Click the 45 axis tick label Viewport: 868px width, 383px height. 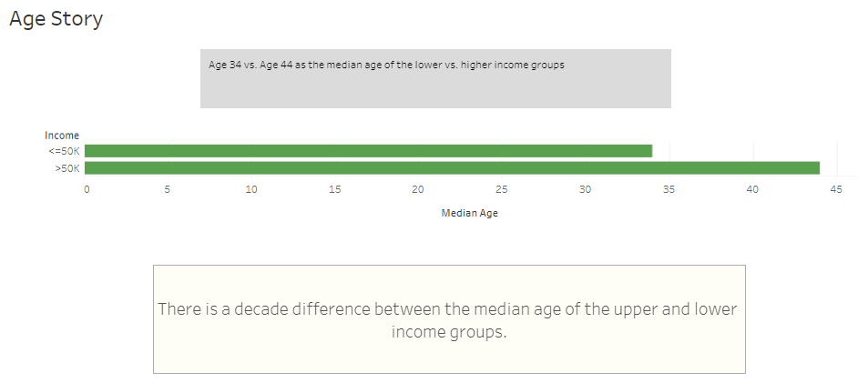(x=836, y=189)
